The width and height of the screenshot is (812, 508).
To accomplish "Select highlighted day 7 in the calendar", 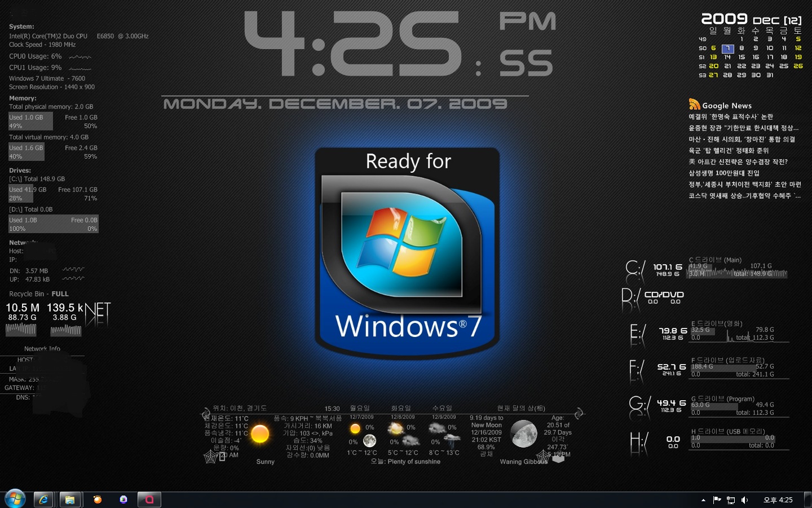I will (x=727, y=49).
